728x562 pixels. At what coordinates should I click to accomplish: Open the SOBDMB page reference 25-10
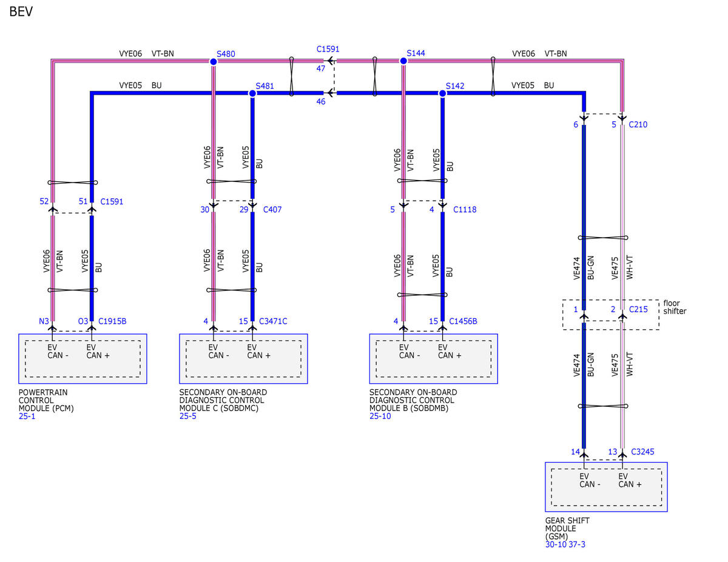380,416
